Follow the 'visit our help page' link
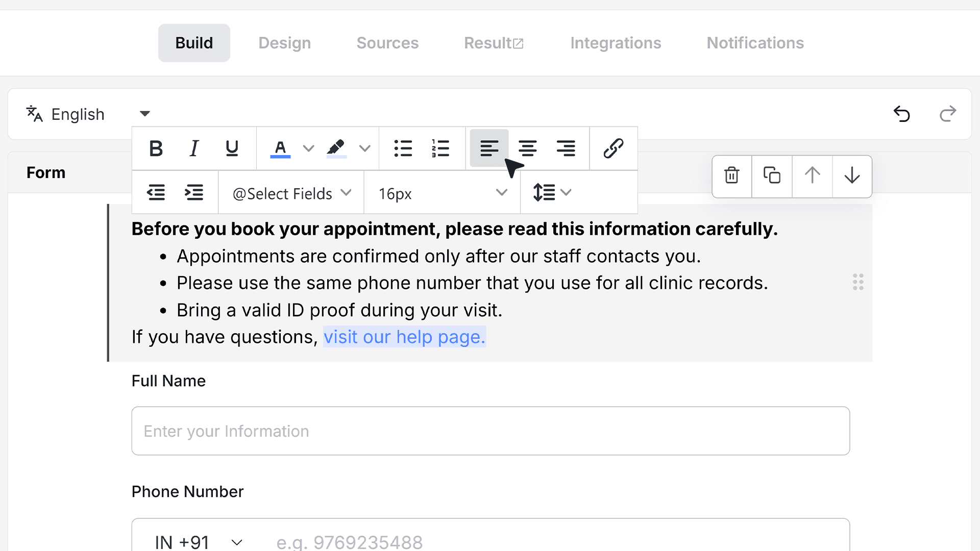 point(404,337)
